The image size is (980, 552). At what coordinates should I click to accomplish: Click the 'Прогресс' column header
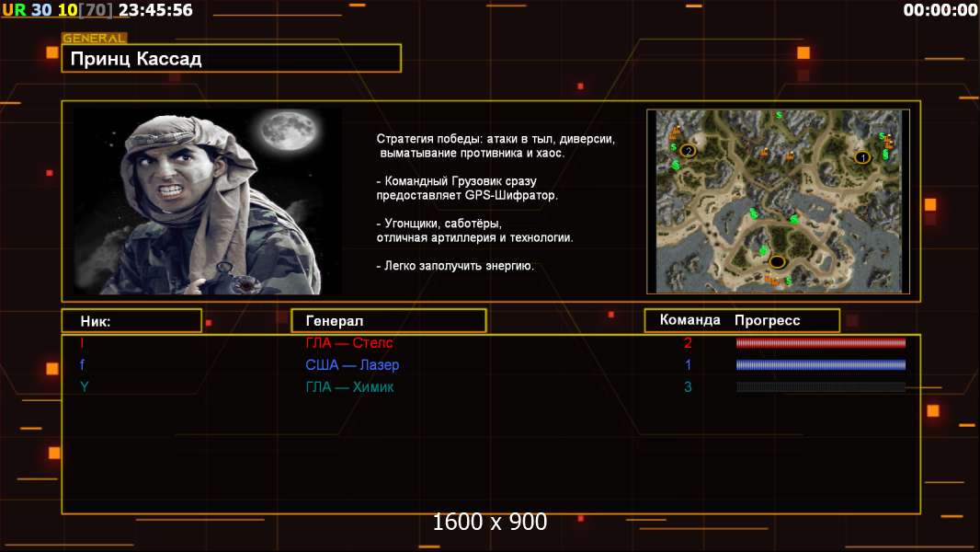[767, 320]
